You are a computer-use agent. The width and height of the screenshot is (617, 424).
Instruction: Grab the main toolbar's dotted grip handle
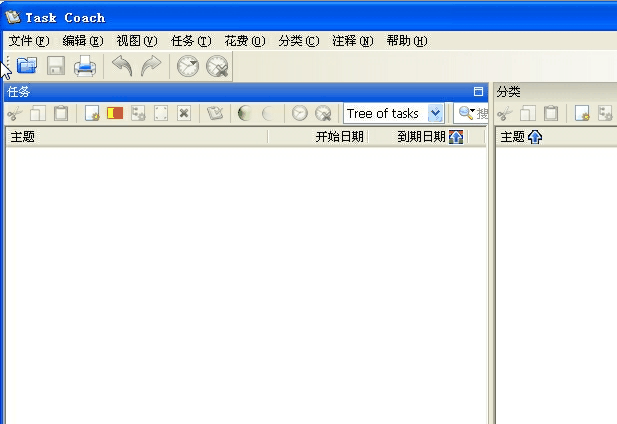pyautogui.click(x=8, y=66)
